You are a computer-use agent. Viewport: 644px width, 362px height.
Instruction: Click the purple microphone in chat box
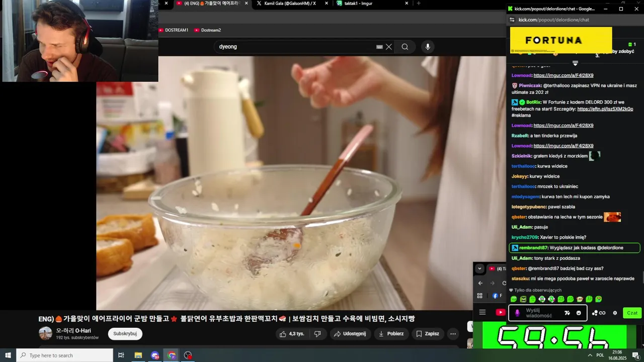coord(517,313)
